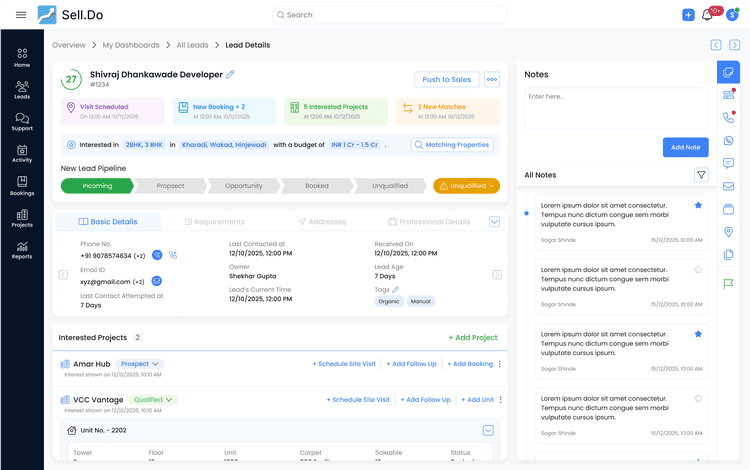Screen dimensions: 750x470
Task: Switch to the Addresses tab
Action: click(322, 222)
